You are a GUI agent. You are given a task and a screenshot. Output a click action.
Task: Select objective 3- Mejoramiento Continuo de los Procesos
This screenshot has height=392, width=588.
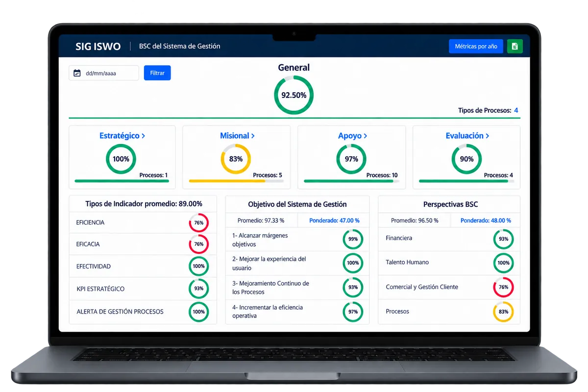tap(297, 288)
